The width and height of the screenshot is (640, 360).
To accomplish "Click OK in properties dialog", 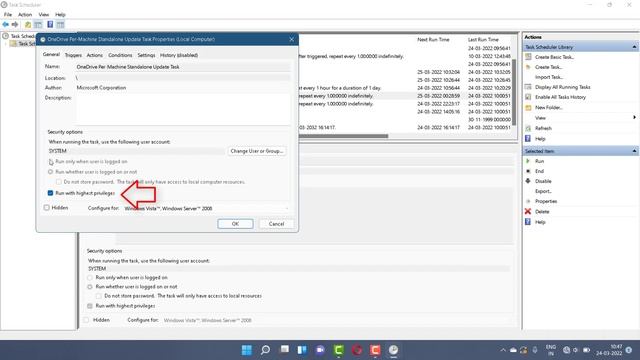I will pyautogui.click(x=235, y=224).
